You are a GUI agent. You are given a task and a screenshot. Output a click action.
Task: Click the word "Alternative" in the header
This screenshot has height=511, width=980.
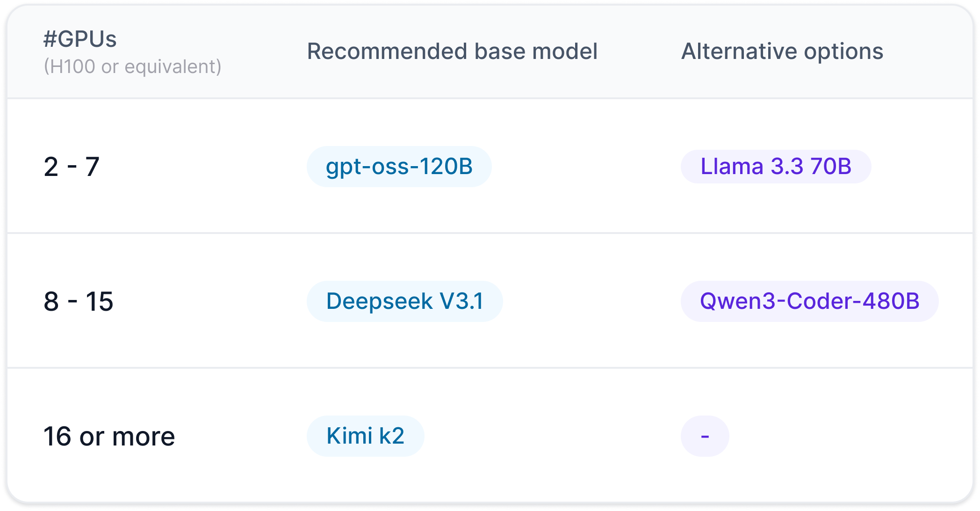click(739, 51)
